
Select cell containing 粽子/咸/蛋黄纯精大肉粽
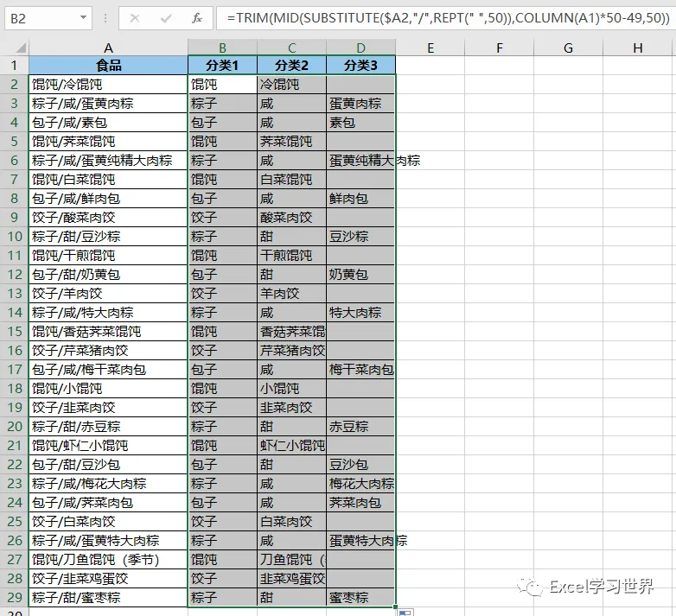pyautogui.click(x=108, y=160)
